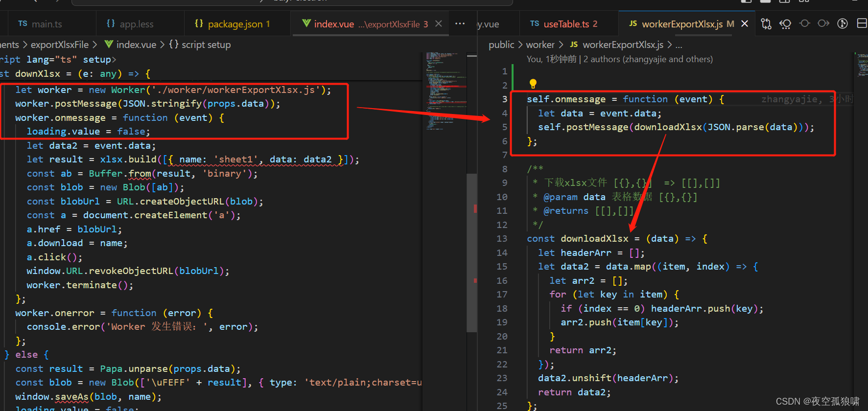Open the file history icon with dots
The height and width of the screenshot is (411, 868).
click(785, 23)
